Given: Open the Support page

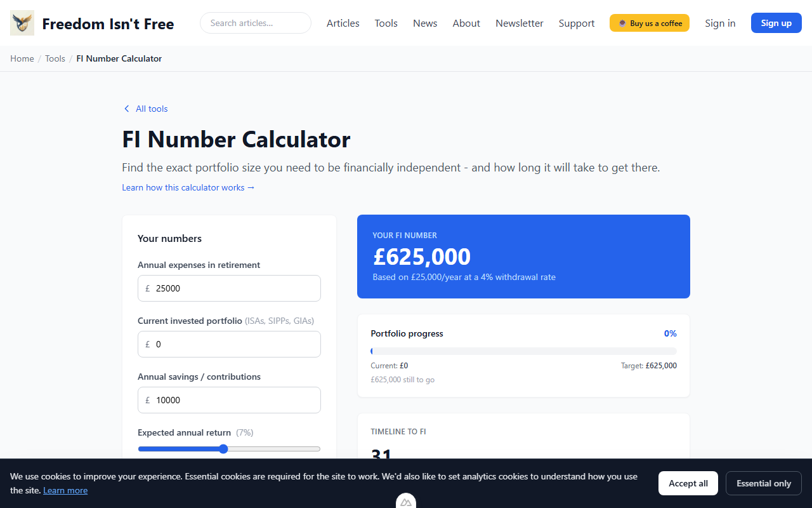Looking at the screenshot, I should click(x=576, y=23).
